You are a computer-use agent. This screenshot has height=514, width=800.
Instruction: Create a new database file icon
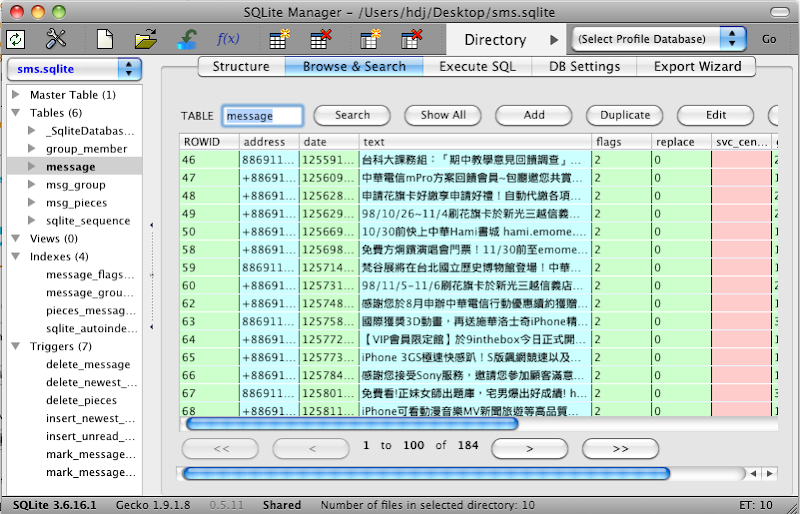(x=105, y=39)
